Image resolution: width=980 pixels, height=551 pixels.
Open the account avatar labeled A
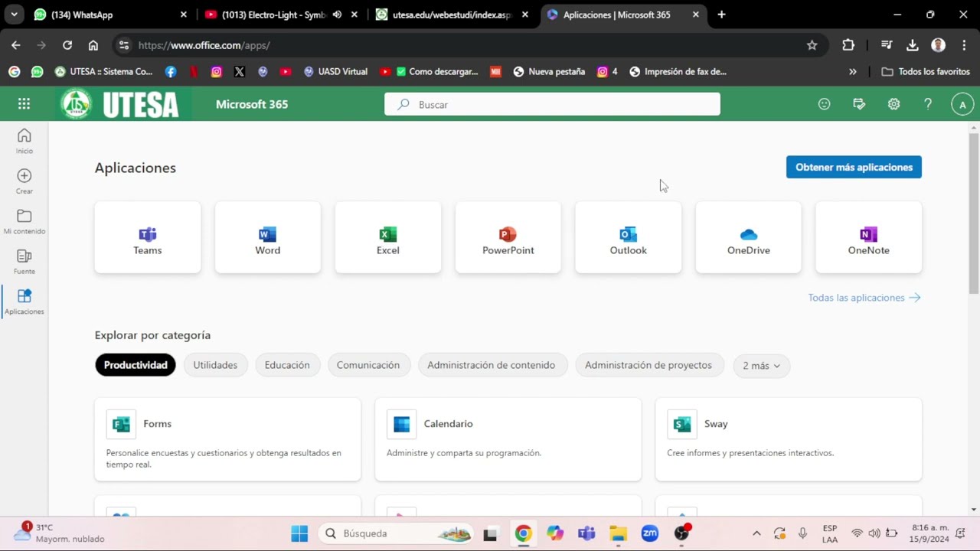(x=962, y=104)
